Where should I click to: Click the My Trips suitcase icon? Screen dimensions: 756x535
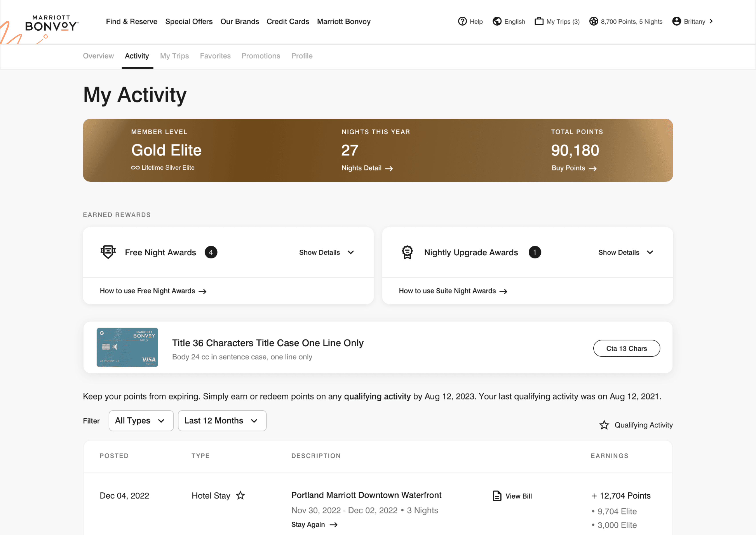[x=539, y=22]
